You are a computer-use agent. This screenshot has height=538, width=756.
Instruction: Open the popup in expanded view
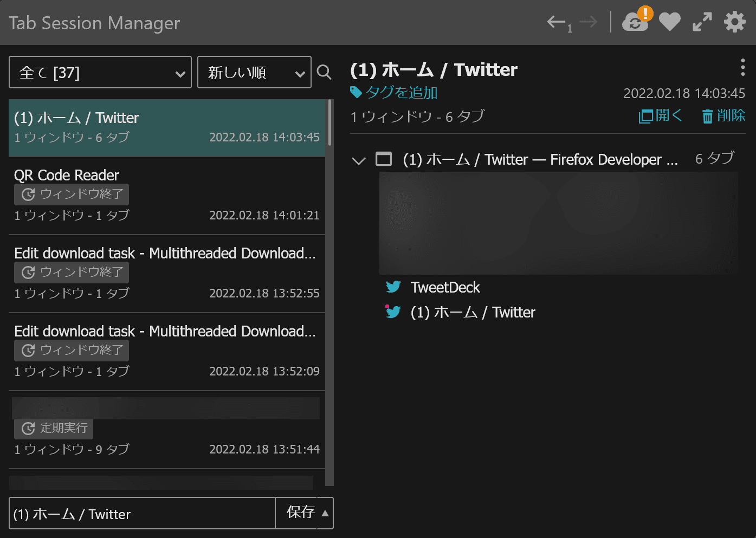click(x=702, y=22)
